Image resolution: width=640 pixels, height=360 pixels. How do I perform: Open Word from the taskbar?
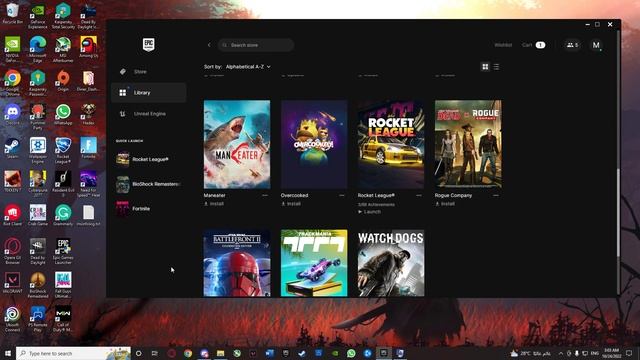coord(269,353)
